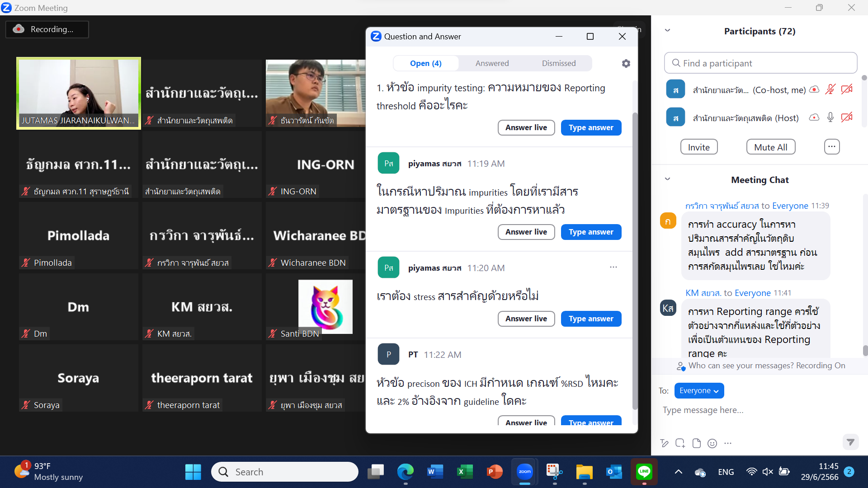Screen dimensions: 868x488
Task: Open more options beside Mute All
Action: (831, 147)
